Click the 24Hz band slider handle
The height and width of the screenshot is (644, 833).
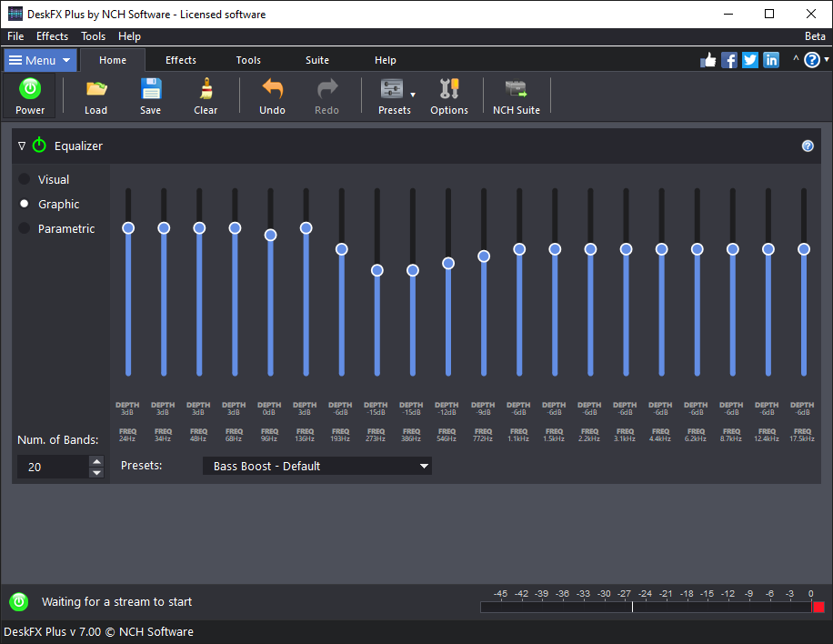(128, 228)
